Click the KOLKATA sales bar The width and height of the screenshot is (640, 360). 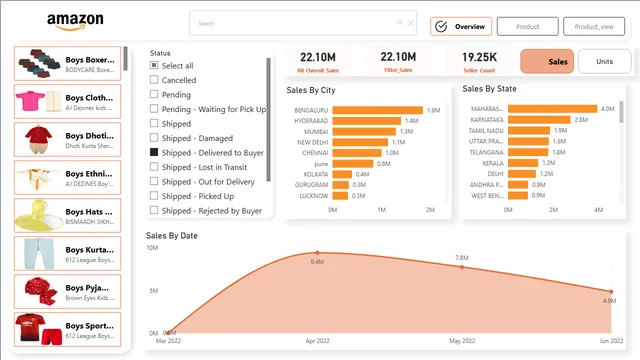[x=342, y=174]
